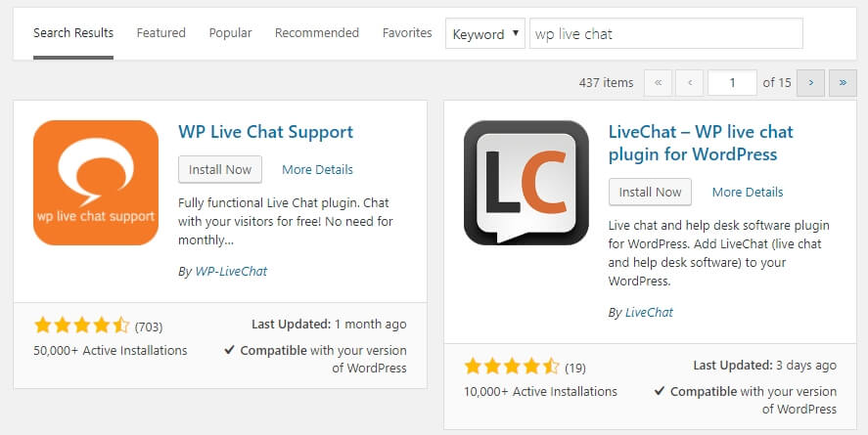868x435 pixels.
Task: Open the Popular plugins tab
Action: [230, 33]
